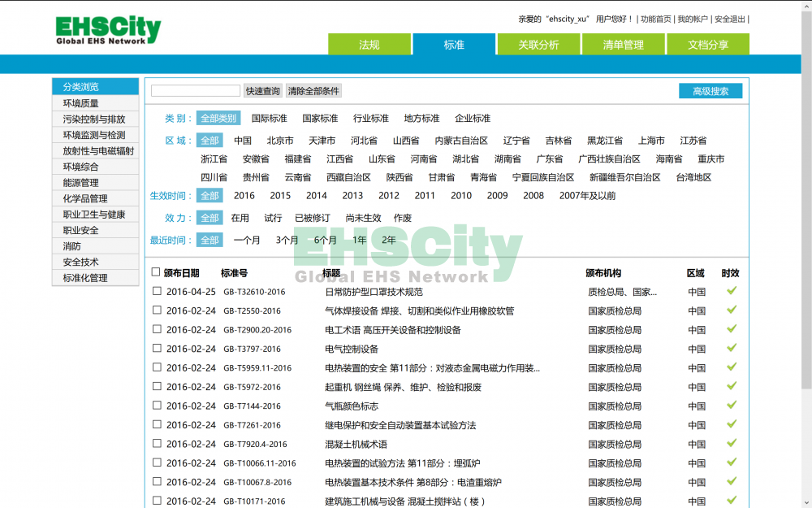Click 安全退出 to log out
This screenshot has height=508, width=812.
(x=729, y=19)
